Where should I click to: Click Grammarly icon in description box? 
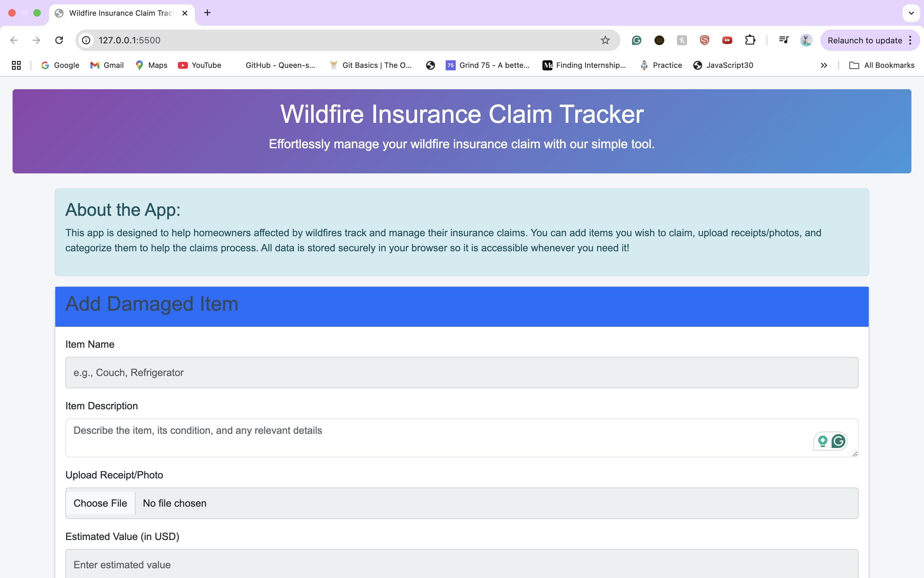(x=838, y=441)
